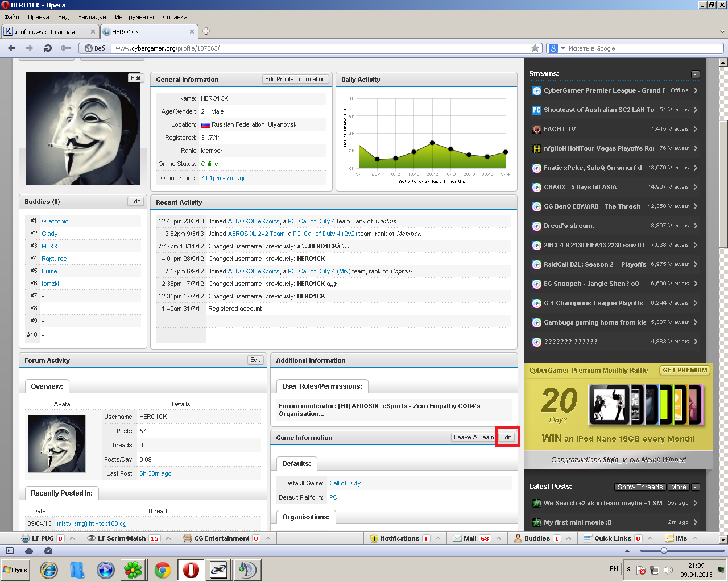Click the cybergamer.org address bar

tap(321, 48)
